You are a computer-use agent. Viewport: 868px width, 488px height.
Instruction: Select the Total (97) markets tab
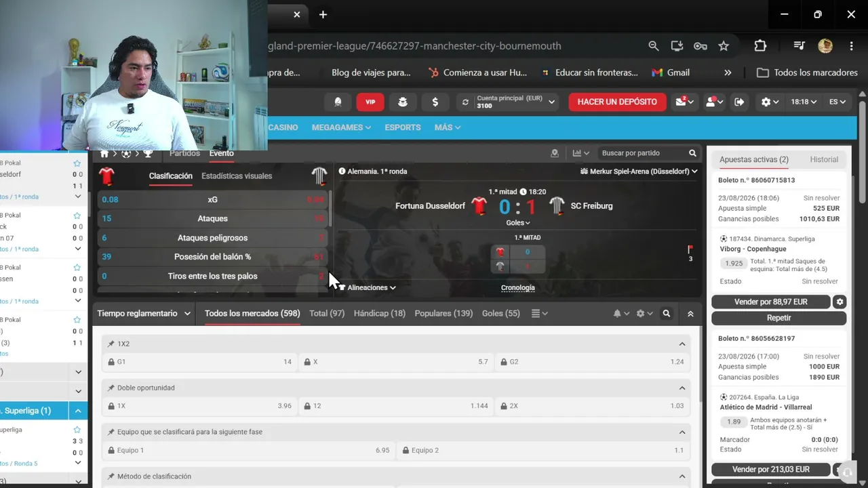[x=327, y=314]
